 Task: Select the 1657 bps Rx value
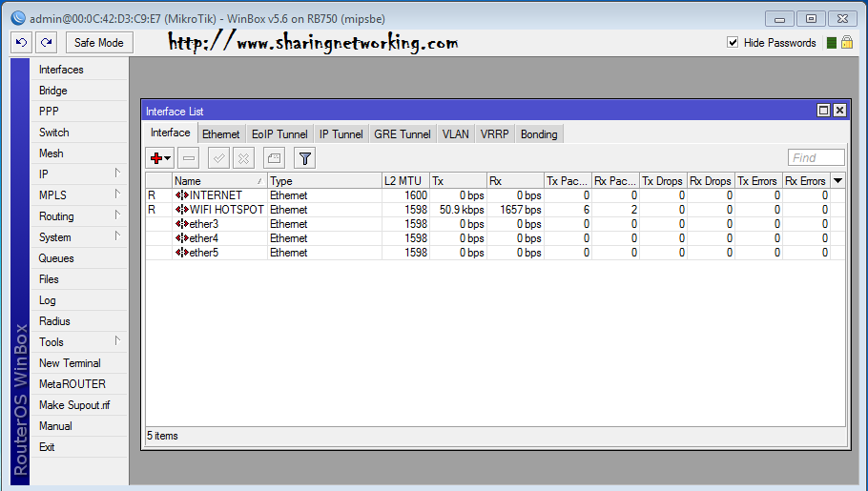pos(521,210)
